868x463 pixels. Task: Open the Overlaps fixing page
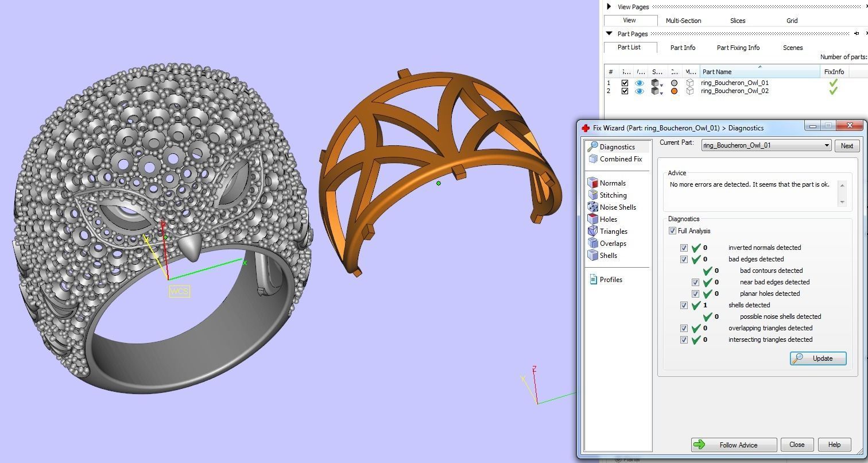click(x=613, y=244)
